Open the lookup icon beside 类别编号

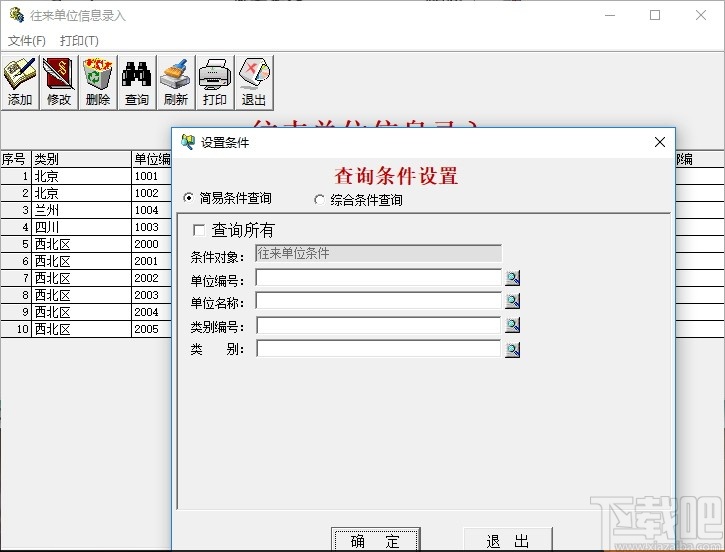pyautogui.click(x=512, y=325)
